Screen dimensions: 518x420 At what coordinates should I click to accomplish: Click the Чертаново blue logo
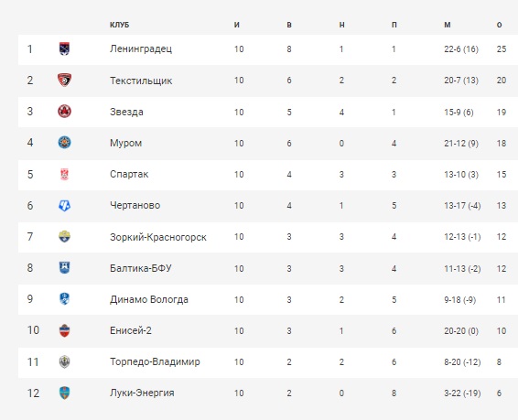[x=64, y=205]
